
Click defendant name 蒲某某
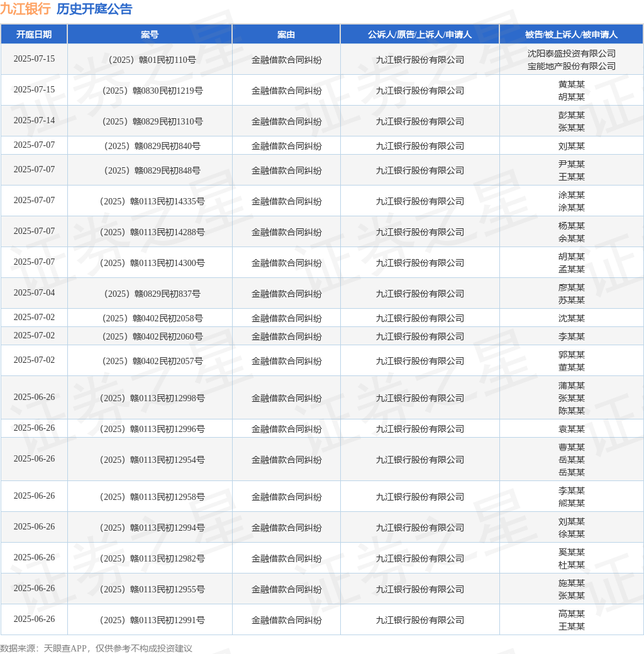click(572, 386)
